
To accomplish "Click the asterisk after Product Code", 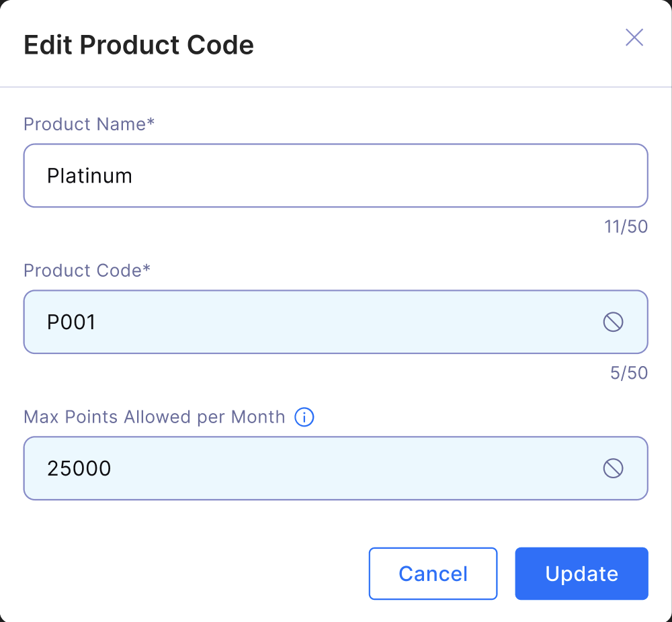I will 146,269.
